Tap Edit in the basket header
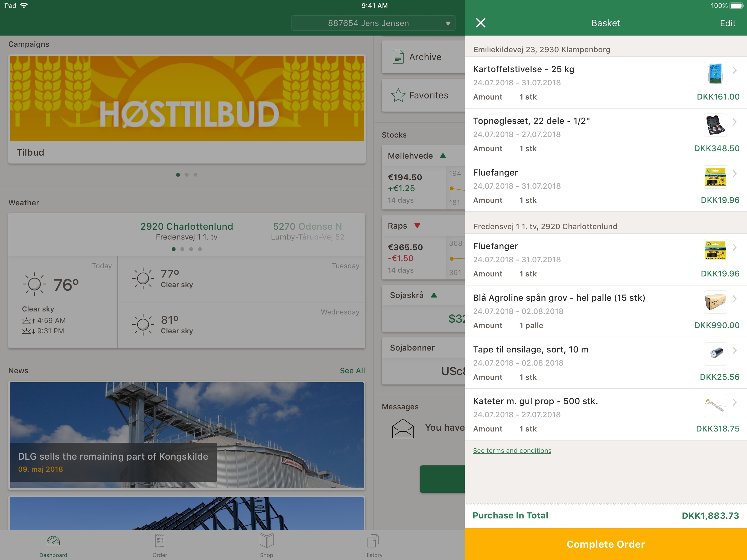The image size is (747, 560). [x=727, y=23]
